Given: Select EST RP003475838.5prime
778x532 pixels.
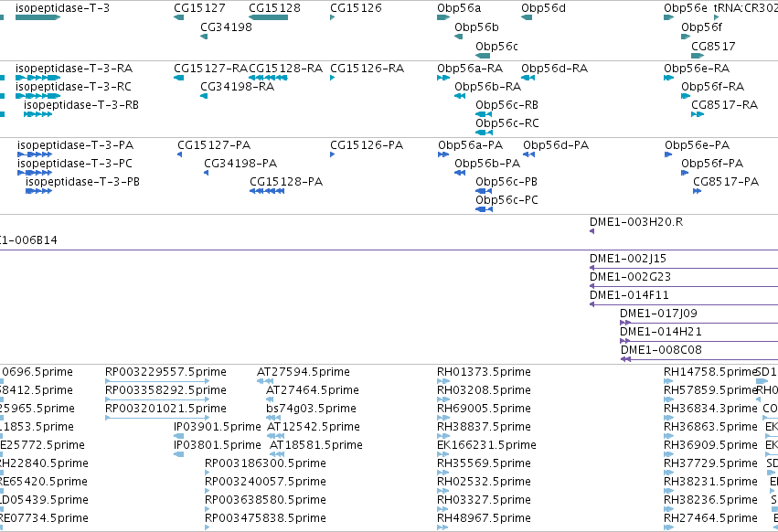Looking at the screenshot, I should click(265, 518).
